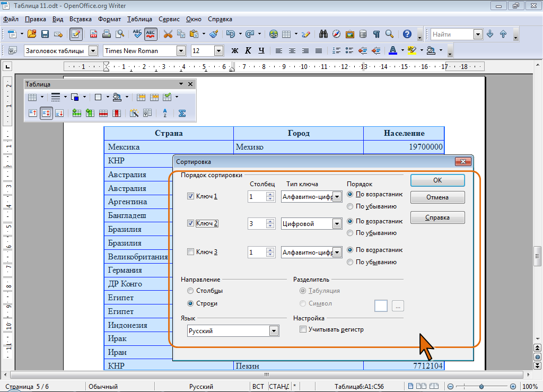Image resolution: width=543 pixels, height=392 pixels.
Task: Run spelling and grammar check icon
Action: [x=137, y=34]
